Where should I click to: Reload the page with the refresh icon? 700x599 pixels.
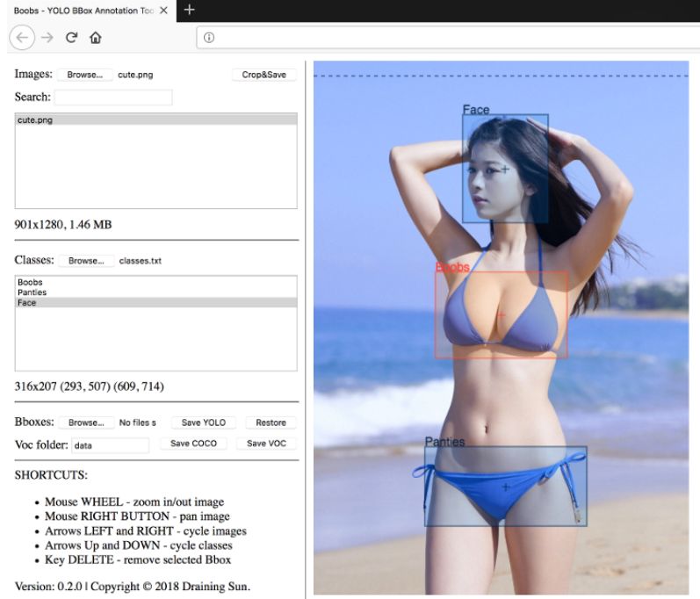71,38
